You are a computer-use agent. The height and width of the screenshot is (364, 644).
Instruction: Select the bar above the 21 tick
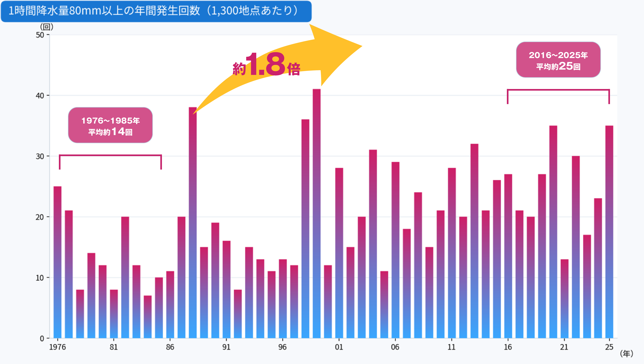tap(564, 299)
